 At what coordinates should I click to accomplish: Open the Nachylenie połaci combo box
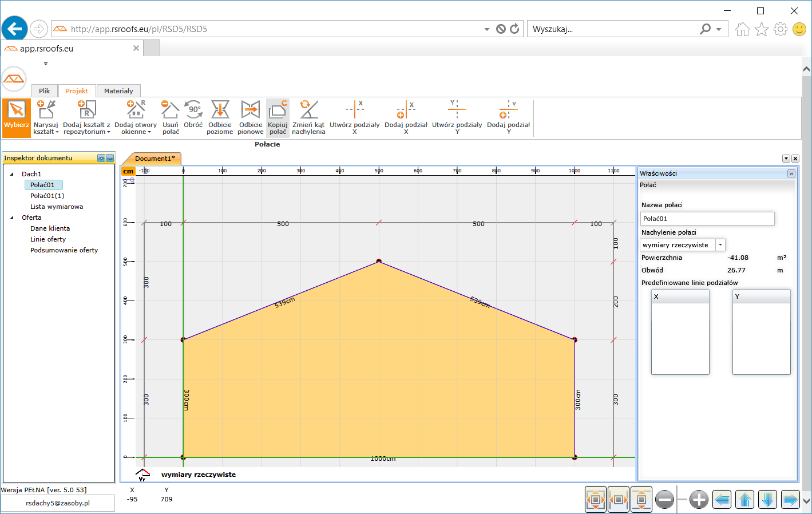tap(720, 245)
